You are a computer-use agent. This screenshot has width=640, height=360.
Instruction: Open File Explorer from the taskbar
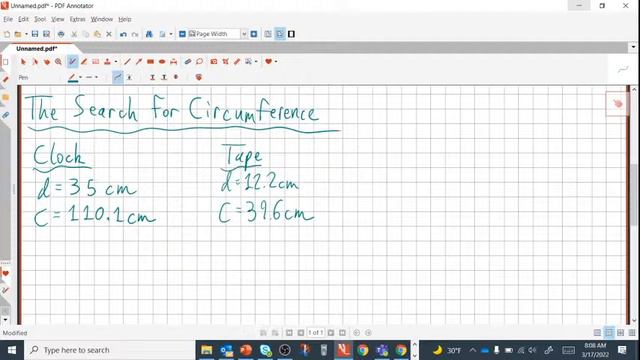click(x=207, y=350)
